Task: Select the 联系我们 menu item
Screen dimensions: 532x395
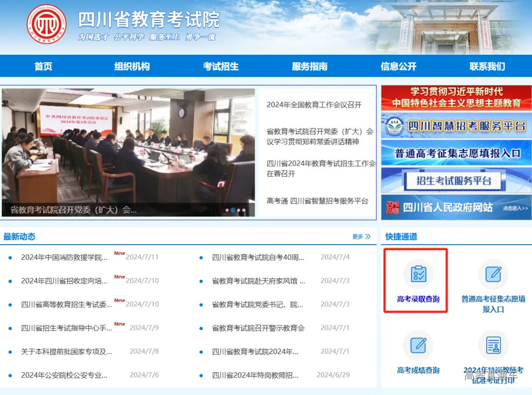Action: click(x=486, y=66)
